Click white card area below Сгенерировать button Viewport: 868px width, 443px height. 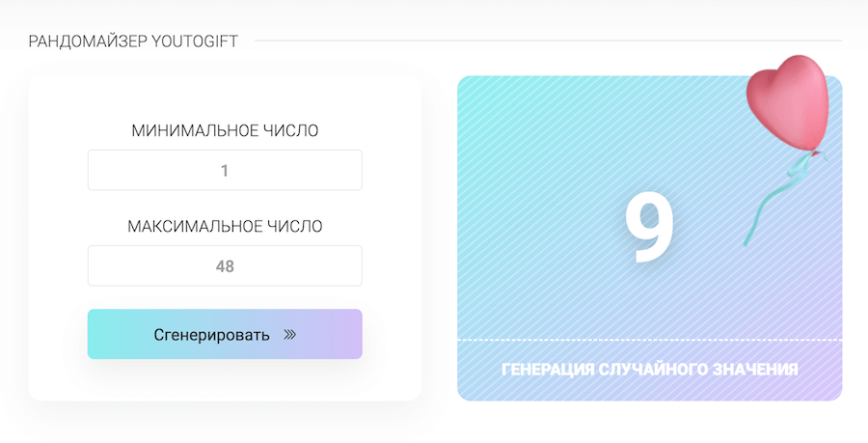(225, 380)
